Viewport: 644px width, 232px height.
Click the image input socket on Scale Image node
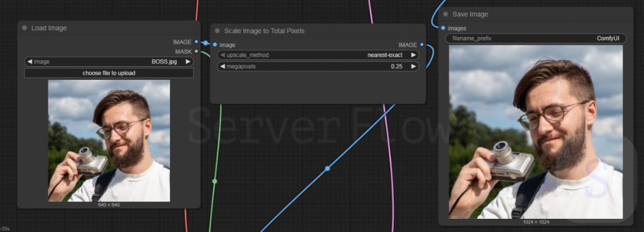click(215, 45)
